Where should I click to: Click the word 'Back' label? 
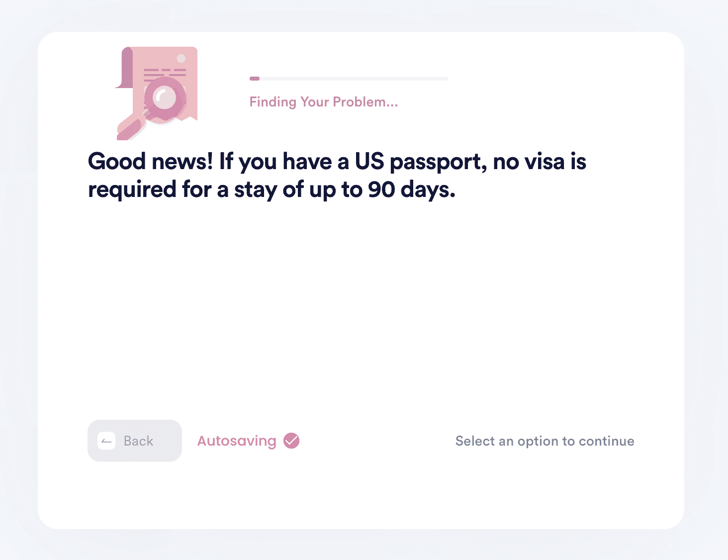[x=139, y=441]
